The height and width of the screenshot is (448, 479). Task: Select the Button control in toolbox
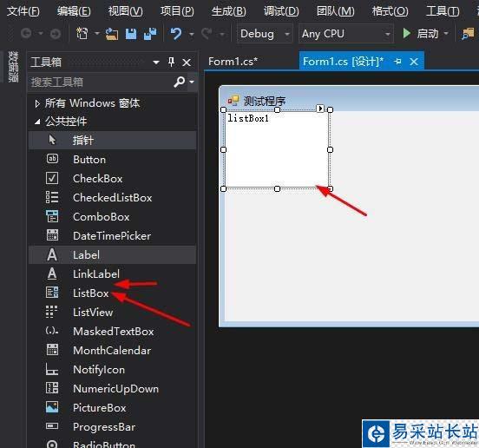click(113, 159)
